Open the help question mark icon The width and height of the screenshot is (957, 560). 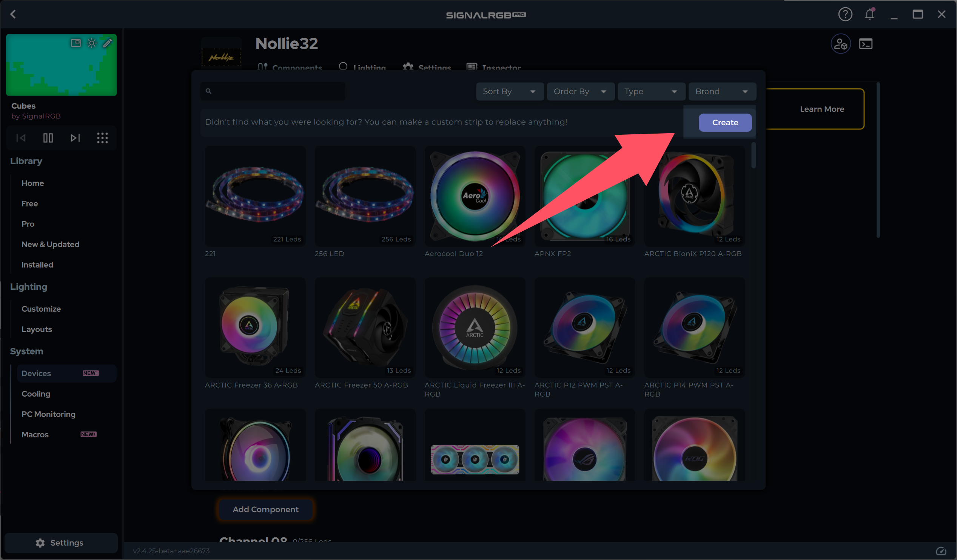coord(845,14)
